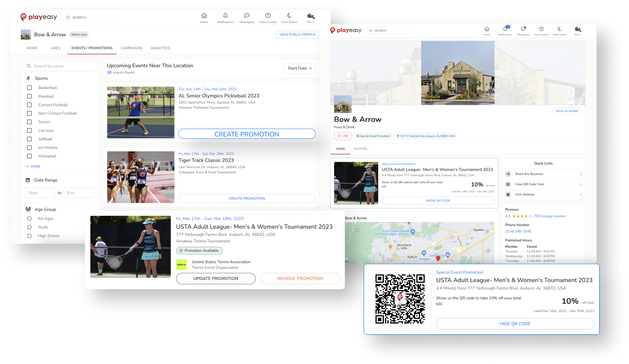Switch to HOME tab in admin window
Viewport: 629px width, 364px height.
pos(32,48)
